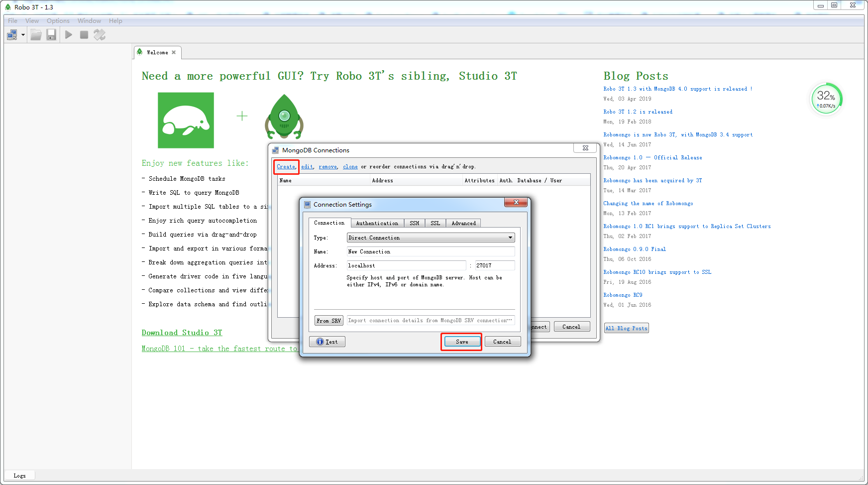Open a connection file with the folder icon
The height and width of the screenshot is (485, 868).
[x=35, y=34]
